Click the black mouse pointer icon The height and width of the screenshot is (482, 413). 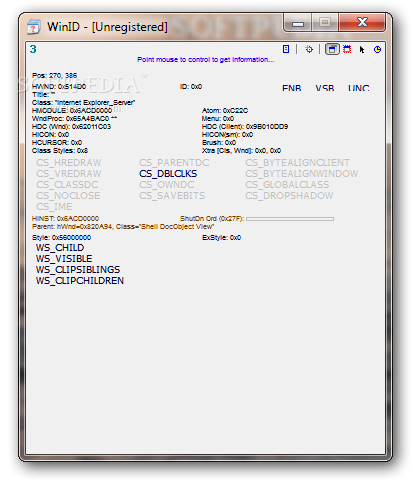362,50
